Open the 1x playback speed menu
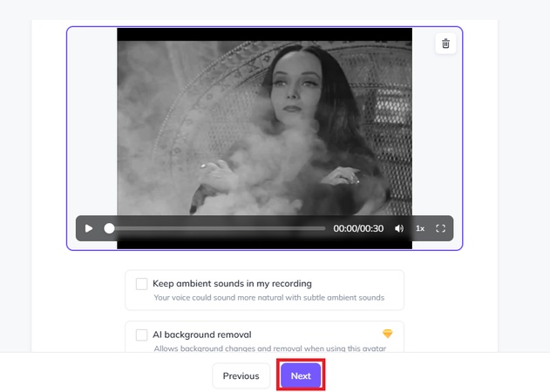550x392 pixels. pyautogui.click(x=420, y=228)
